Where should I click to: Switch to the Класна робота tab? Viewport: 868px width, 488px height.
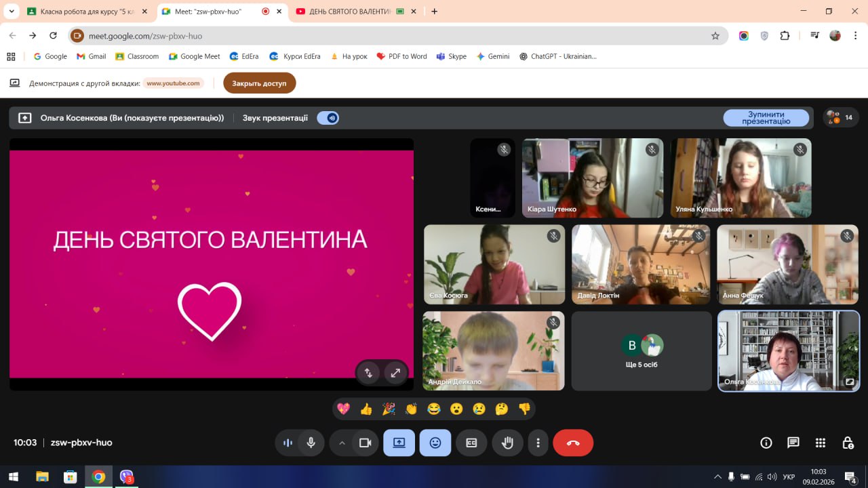(x=85, y=12)
